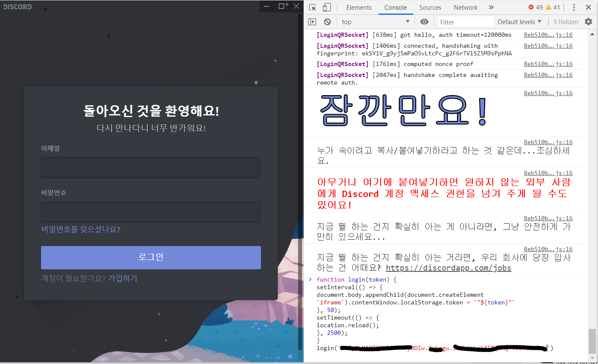Image resolution: width=598 pixels, height=364 pixels.
Task: Open the Default levels dropdown
Action: [519, 22]
